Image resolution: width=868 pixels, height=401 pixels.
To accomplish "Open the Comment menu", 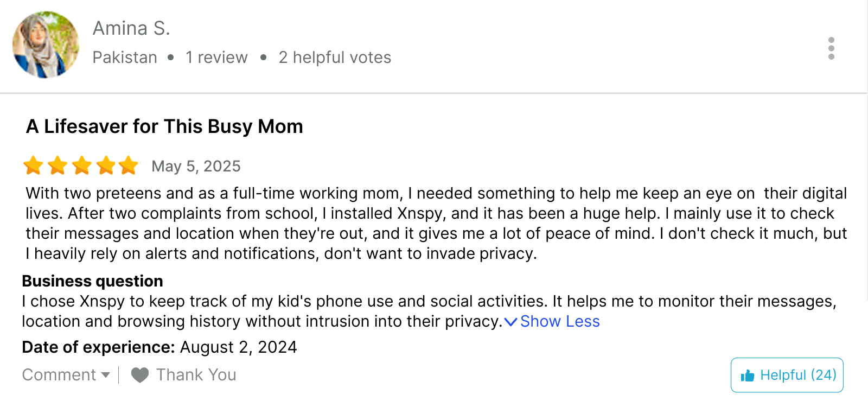I will (66, 375).
